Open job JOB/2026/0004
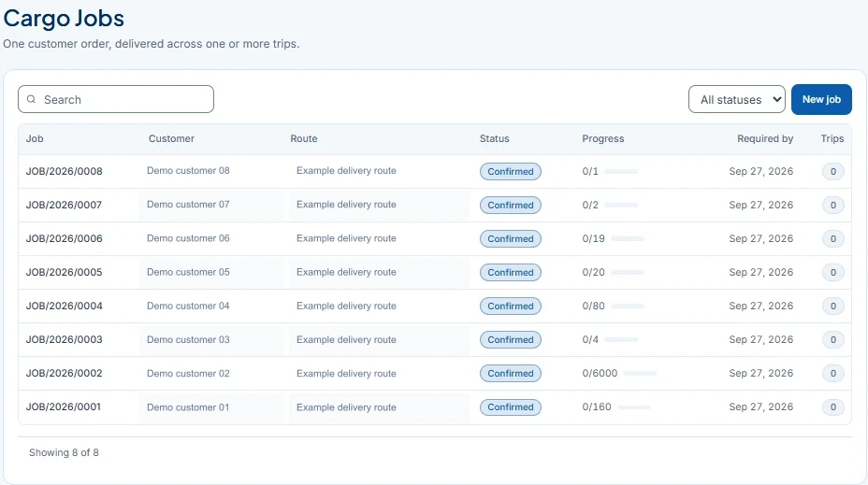868x485 pixels. pyautogui.click(x=65, y=307)
